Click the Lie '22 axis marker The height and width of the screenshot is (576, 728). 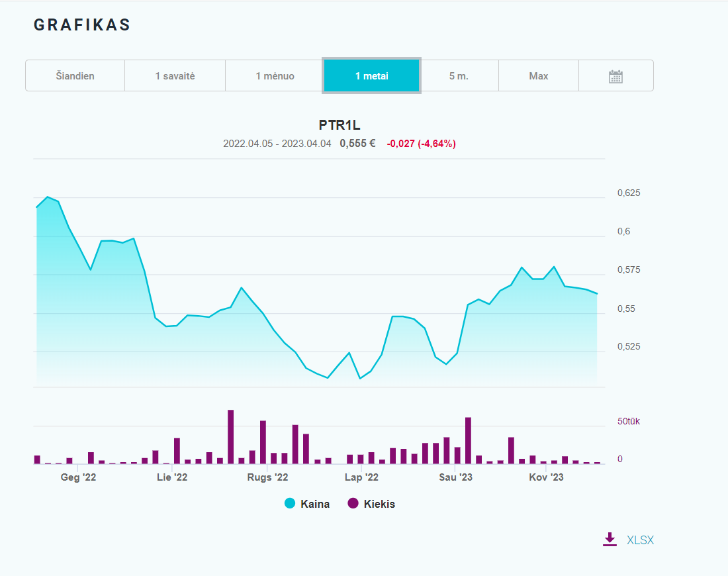pyautogui.click(x=172, y=477)
